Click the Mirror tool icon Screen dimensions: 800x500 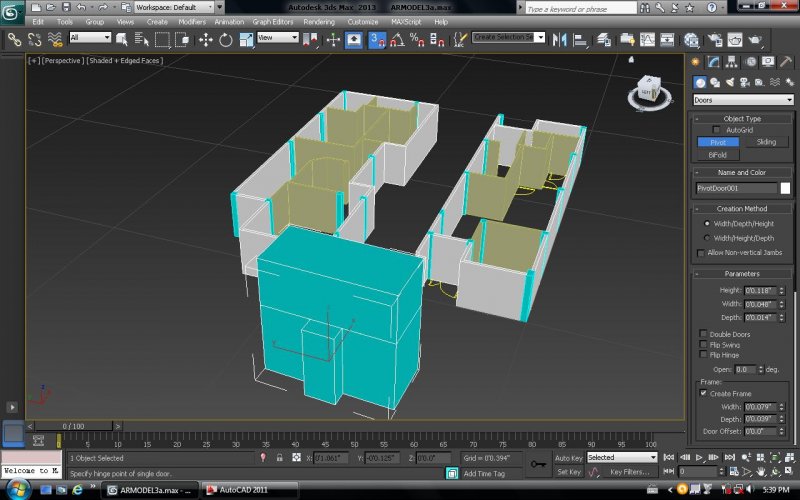pos(559,40)
